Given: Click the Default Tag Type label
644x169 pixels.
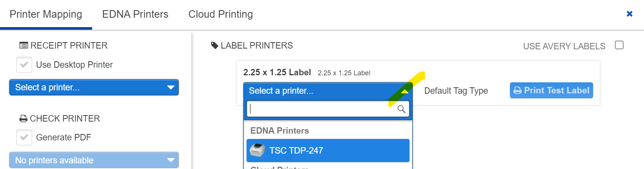Looking at the screenshot, I should pos(456,91).
